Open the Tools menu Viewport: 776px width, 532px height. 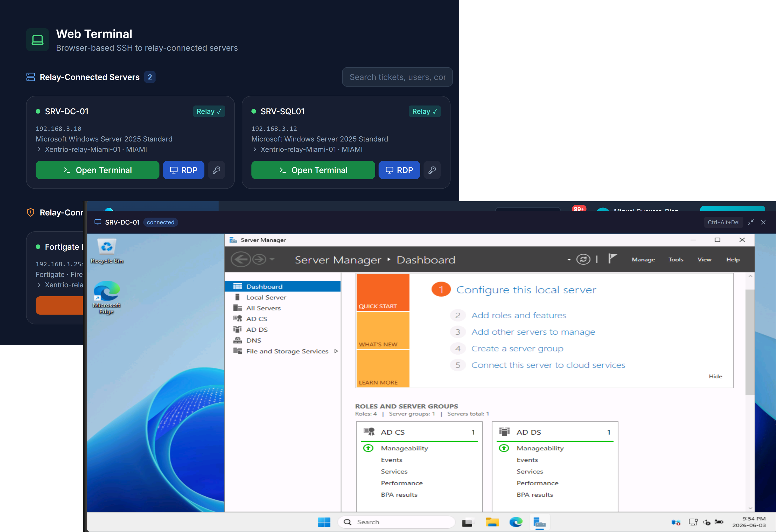coord(676,260)
